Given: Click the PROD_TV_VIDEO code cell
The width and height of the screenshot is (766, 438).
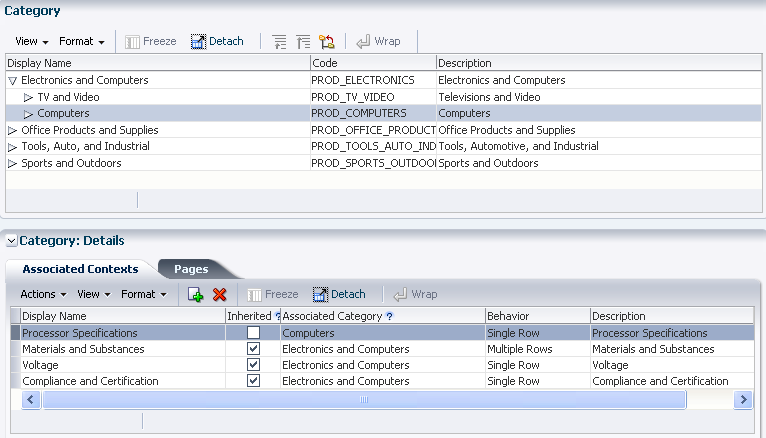Looking at the screenshot, I should 373,97.
